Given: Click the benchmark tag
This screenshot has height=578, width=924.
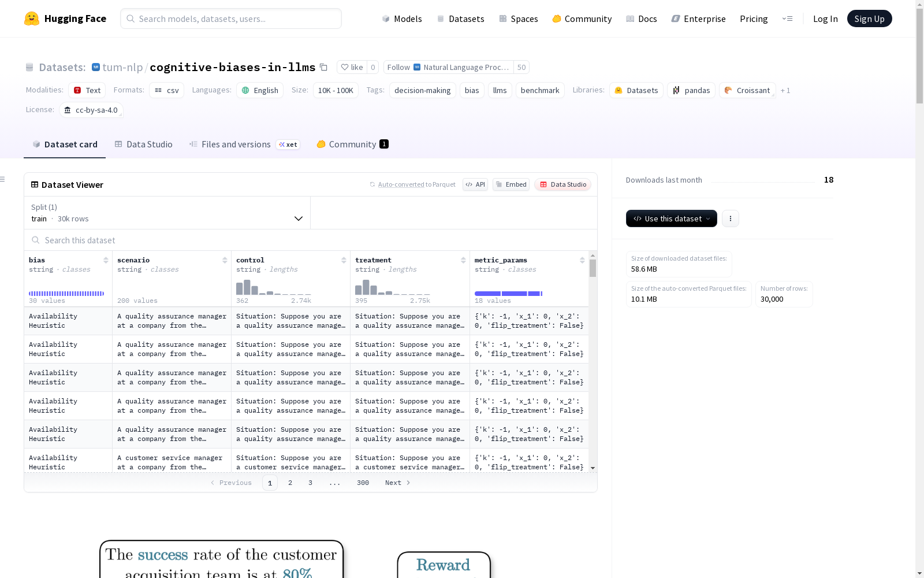Looking at the screenshot, I should click(x=540, y=90).
